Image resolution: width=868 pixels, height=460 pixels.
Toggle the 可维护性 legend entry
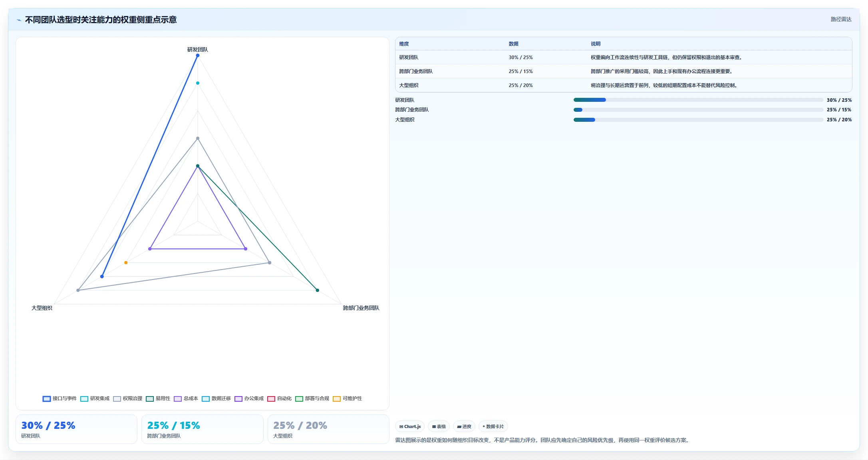tap(347, 399)
